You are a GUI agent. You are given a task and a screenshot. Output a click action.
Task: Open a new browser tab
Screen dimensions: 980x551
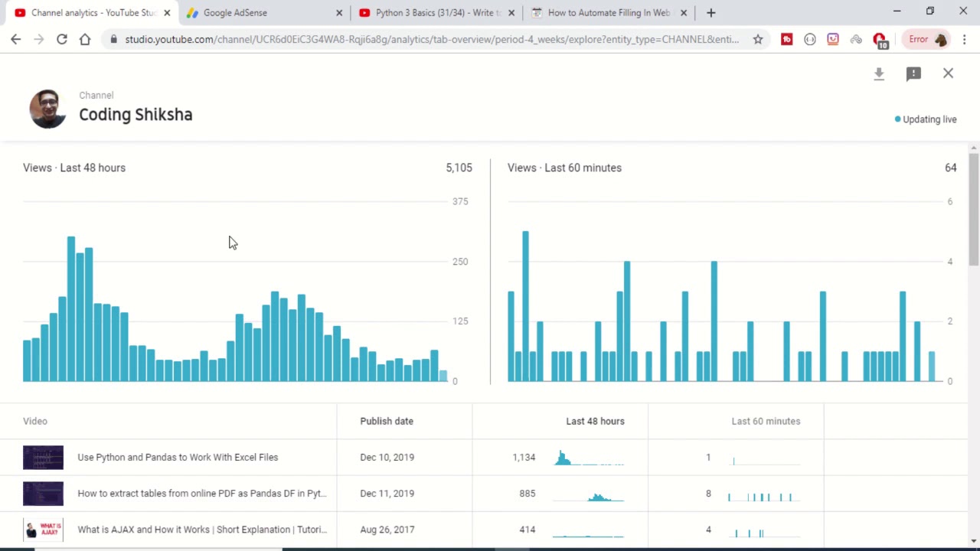point(710,12)
